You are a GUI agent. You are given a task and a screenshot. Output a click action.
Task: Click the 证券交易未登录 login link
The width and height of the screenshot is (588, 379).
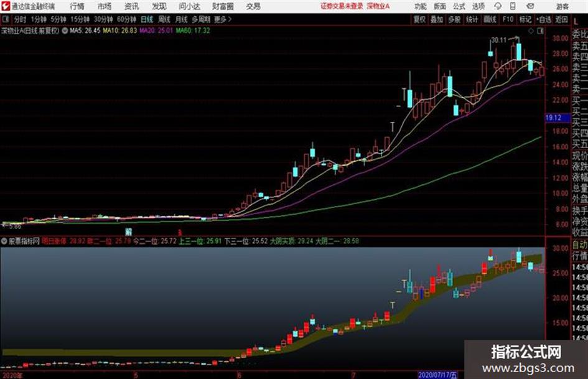click(342, 6)
